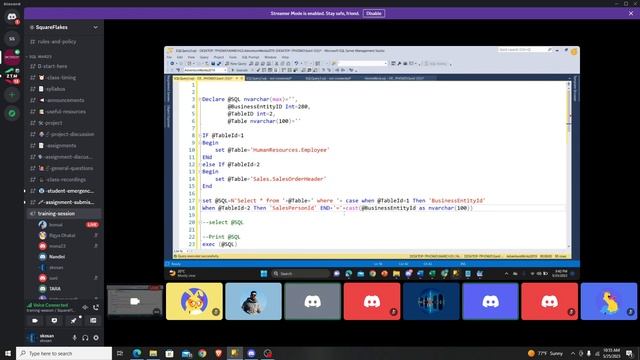Open Mail app from taskbar
640x360 pixels.
(x=186, y=353)
